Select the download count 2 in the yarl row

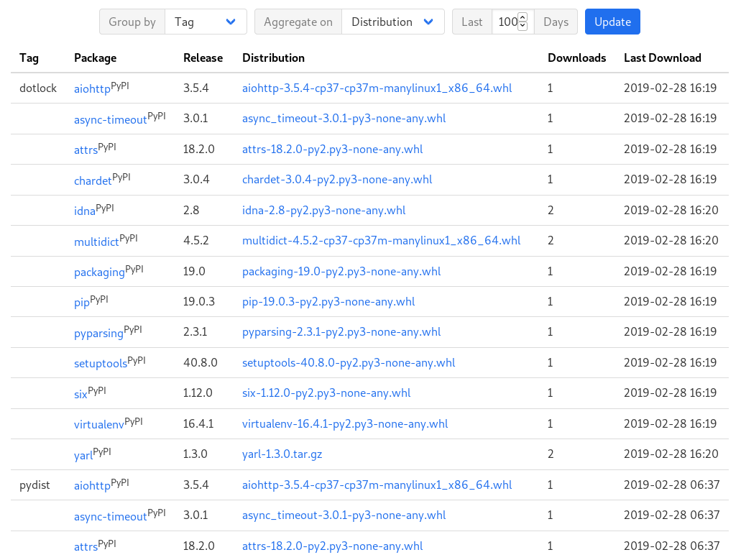click(x=551, y=454)
